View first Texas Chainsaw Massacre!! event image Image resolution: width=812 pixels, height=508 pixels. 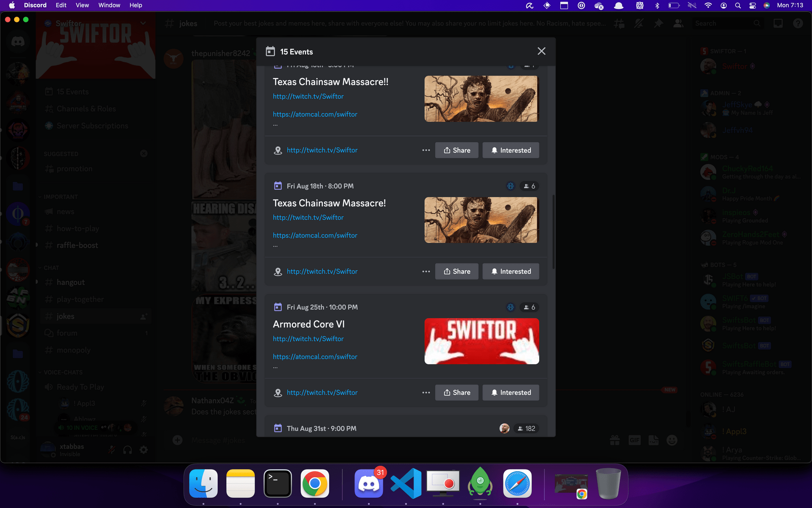click(x=482, y=99)
